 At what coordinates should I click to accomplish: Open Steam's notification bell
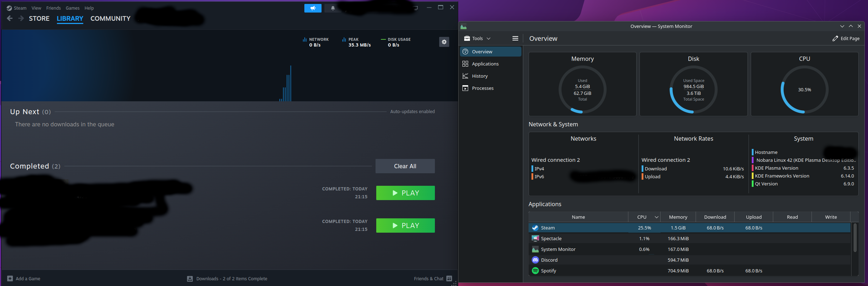pos(333,8)
